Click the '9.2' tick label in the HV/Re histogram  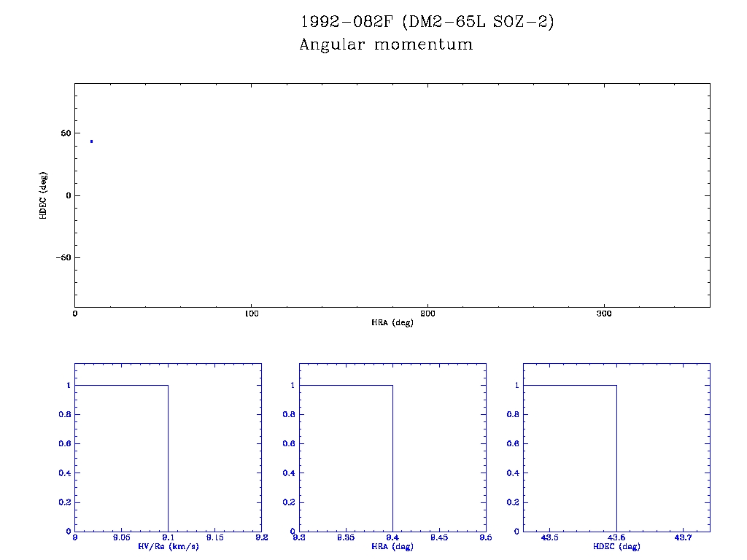tap(261, 537)
